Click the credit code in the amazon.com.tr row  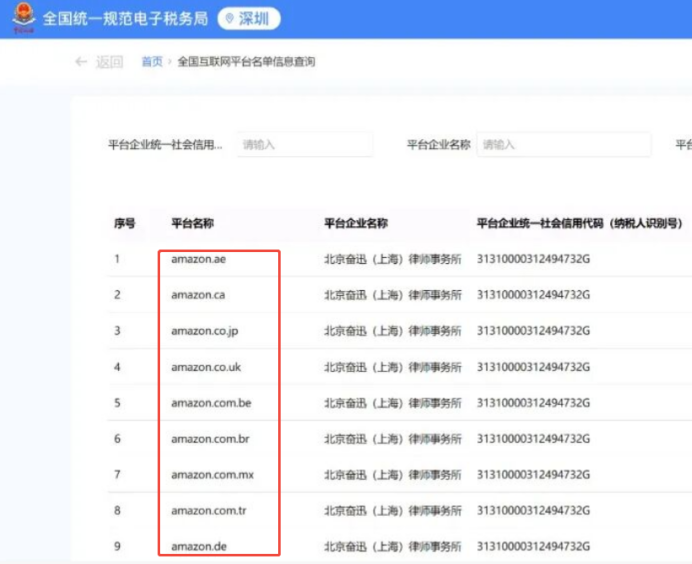point(533,511)
